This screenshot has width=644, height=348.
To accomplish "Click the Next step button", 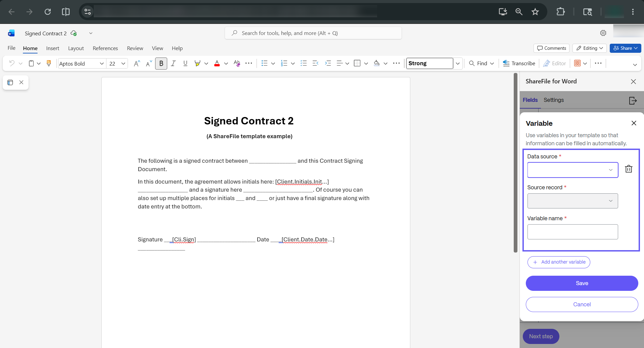I will [x=541, y=336].
